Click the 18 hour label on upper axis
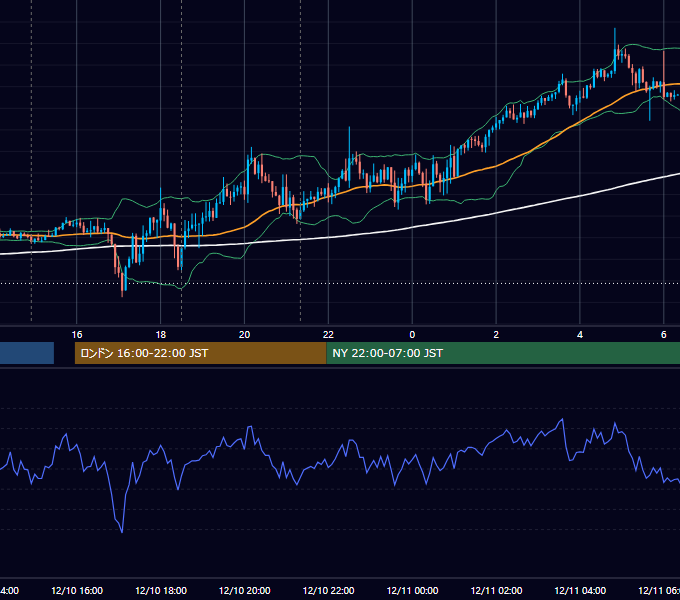 point(161,335)
